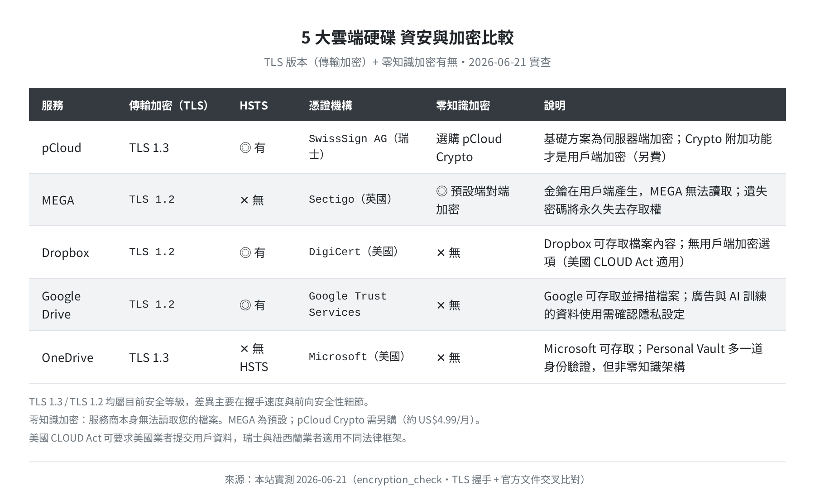Click the "◎ 有" HSTS cell for pCloud
Viewport: 815px width, 504px height.
point(253,147)
